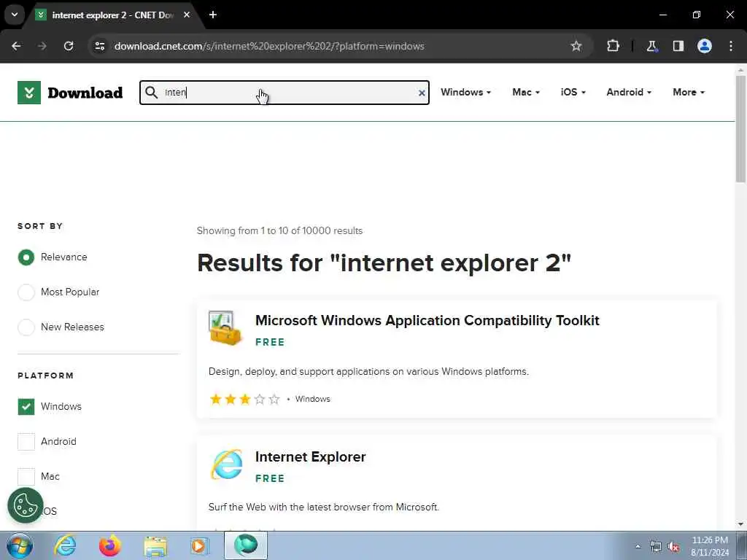Click the green Download logo icon
This screenshot has height=560, width=747.
click(29, 93)
